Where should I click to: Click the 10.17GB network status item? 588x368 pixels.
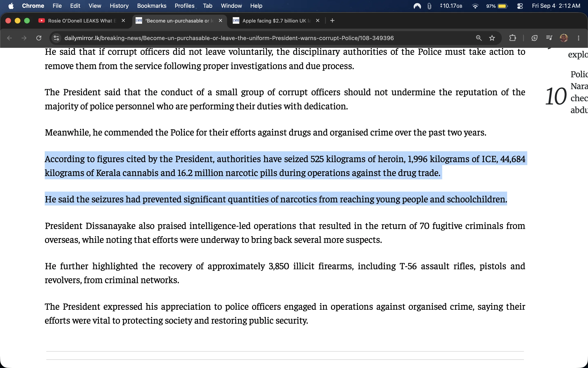451,6
